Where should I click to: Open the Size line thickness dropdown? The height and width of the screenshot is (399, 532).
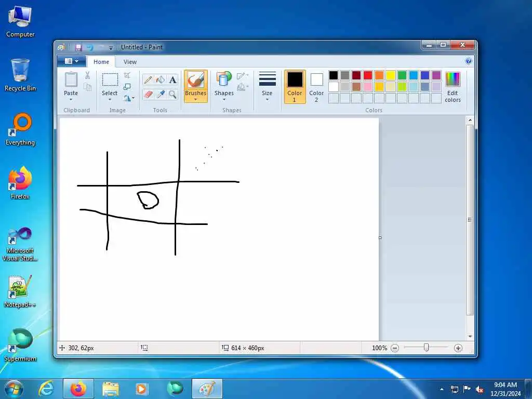pos(267,87)
